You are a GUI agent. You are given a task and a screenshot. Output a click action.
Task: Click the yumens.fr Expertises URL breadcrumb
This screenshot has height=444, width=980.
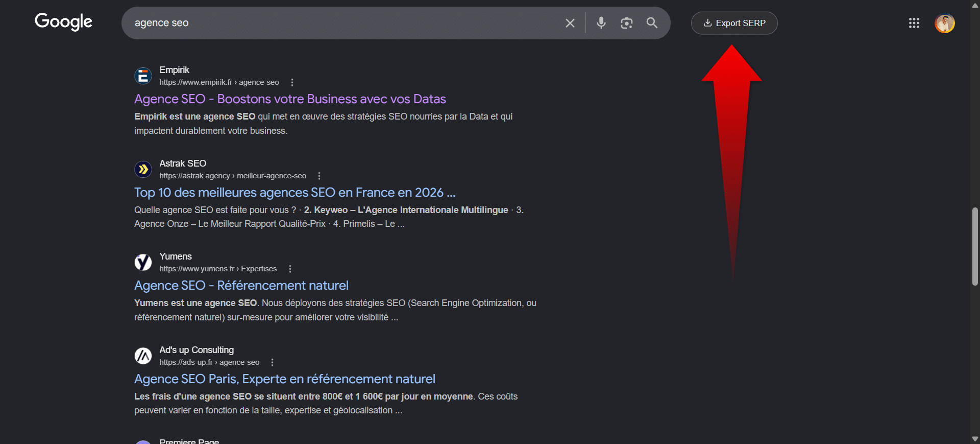coord(218,269)
